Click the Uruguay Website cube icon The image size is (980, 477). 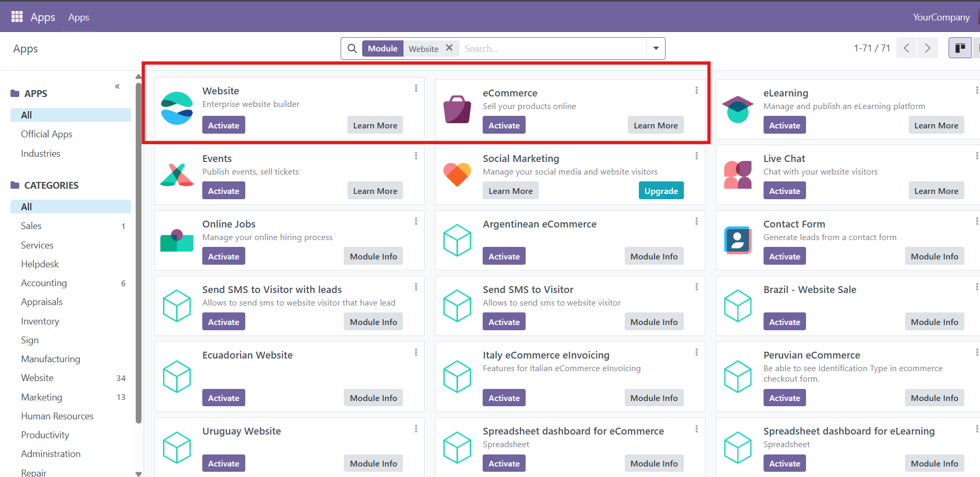coord(177,447)
